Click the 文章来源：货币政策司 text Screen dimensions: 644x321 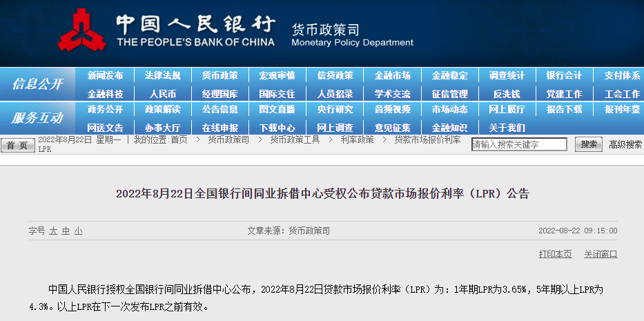coord(289,231)
